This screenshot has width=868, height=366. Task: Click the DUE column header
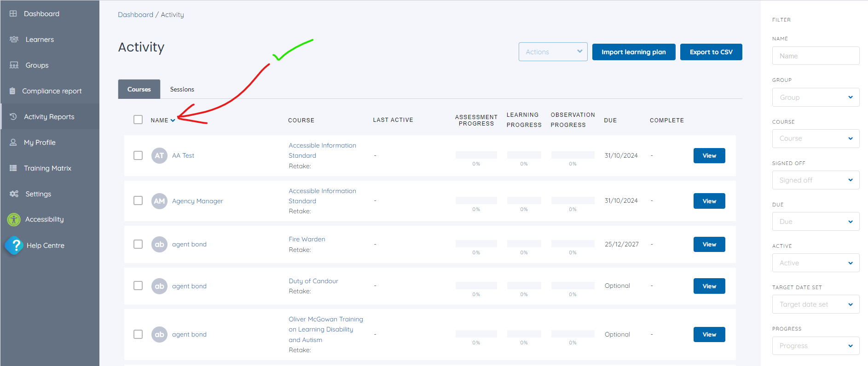610,120
